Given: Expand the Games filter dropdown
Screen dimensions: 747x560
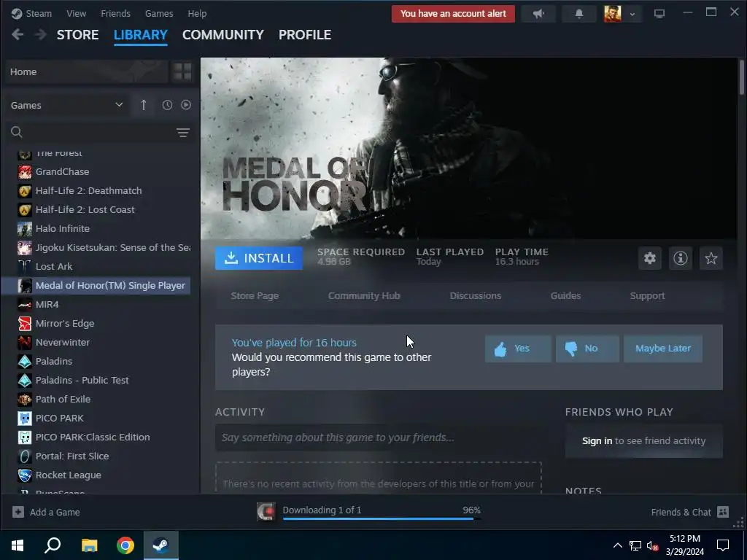Looking at the screenshot, I should click(x=66, y=105).
